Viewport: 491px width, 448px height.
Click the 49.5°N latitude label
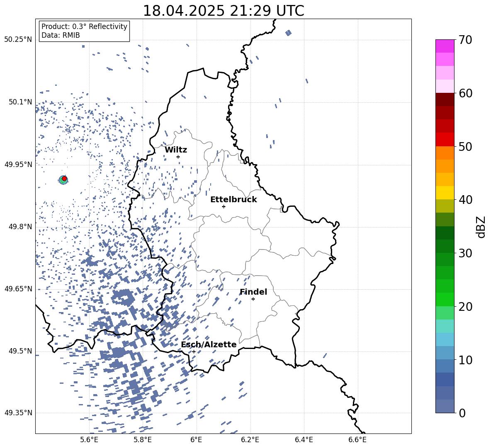coord(20,351)
